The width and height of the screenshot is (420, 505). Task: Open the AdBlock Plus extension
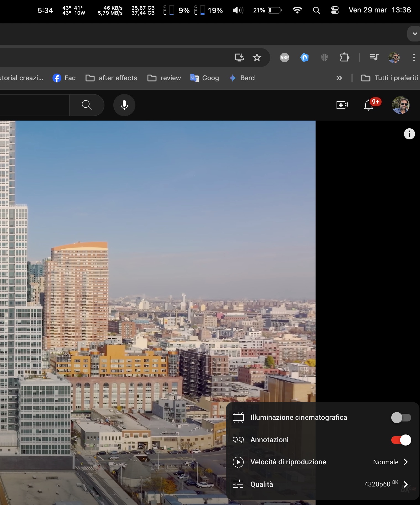(x=284, y=58)
